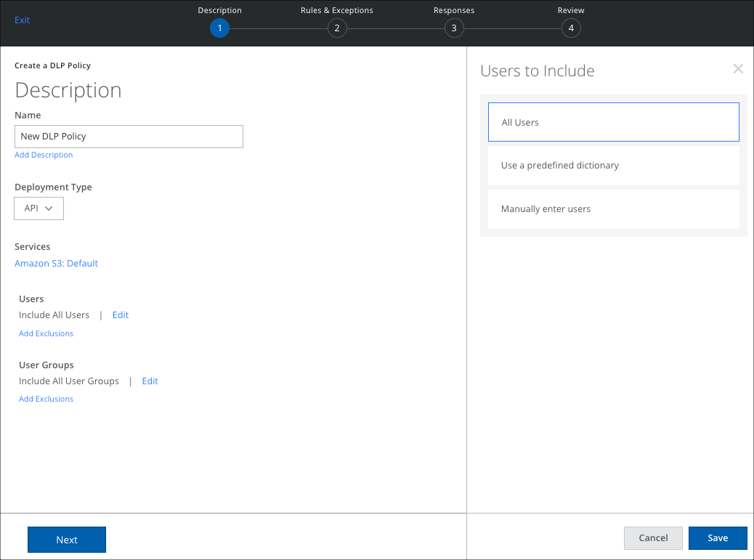Open the Deployment Type API dropdown
This screenshot has width=754, height=560.
39,208
